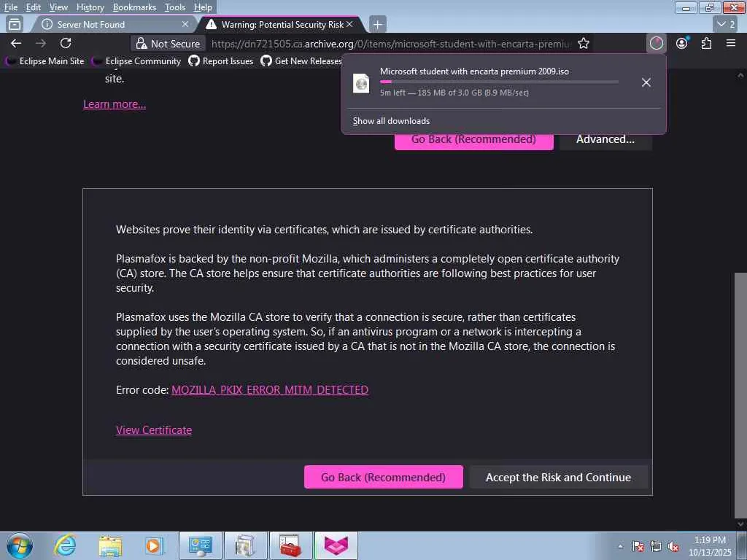
Task: Open Report Issues bookmark
Action: click(x=220, y=61)
